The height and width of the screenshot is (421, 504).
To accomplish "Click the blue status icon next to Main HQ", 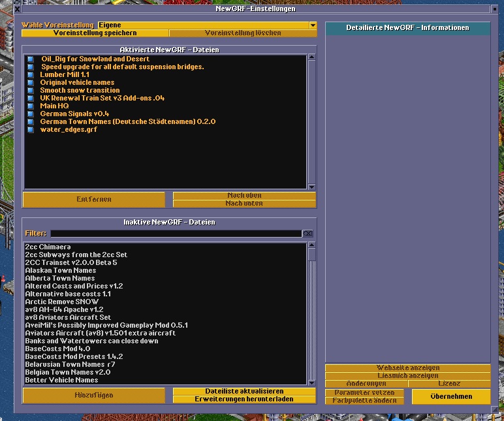I will (x=30, y=106).
